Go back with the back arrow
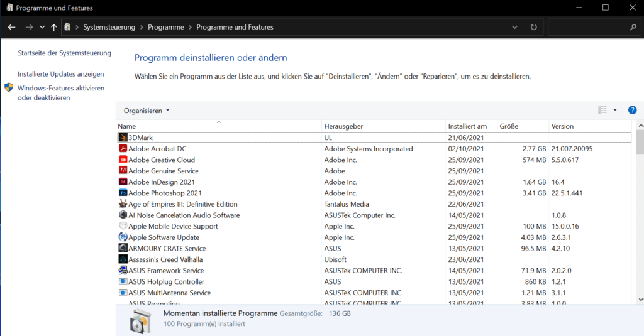 coord(11,28)
